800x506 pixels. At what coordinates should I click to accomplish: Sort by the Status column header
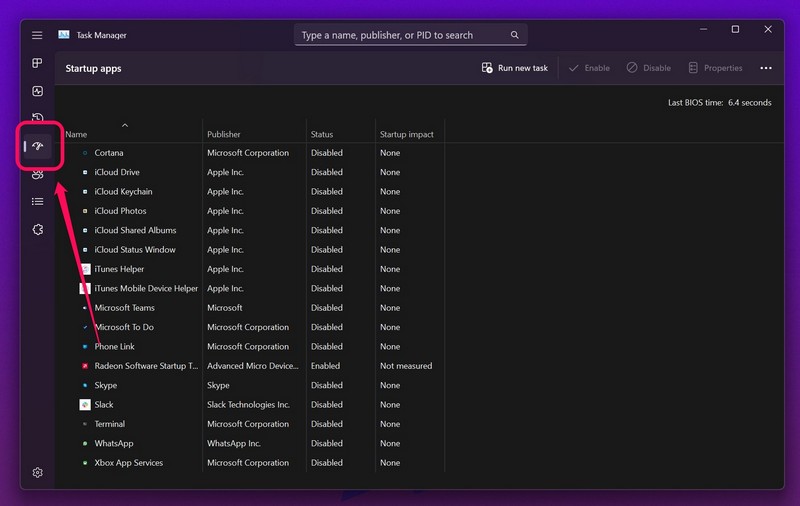tap(322, 134)
